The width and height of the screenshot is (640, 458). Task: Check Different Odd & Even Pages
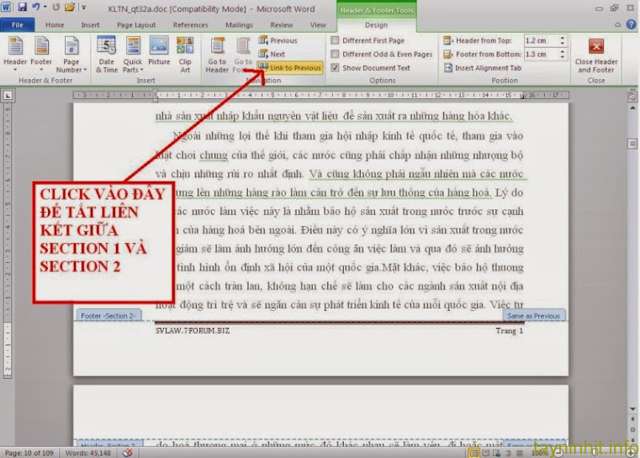[x=335, y=54]
